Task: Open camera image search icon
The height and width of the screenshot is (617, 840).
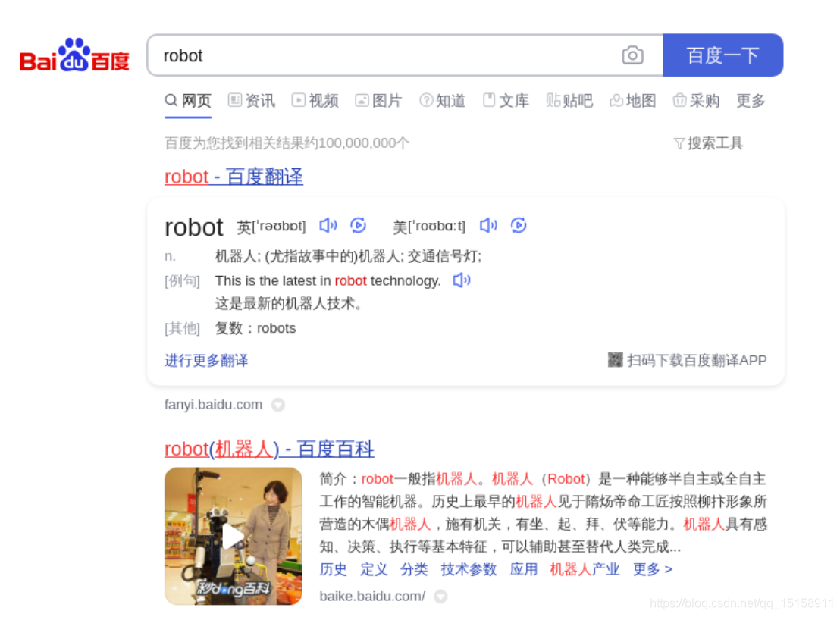Action: pos(632,55)
